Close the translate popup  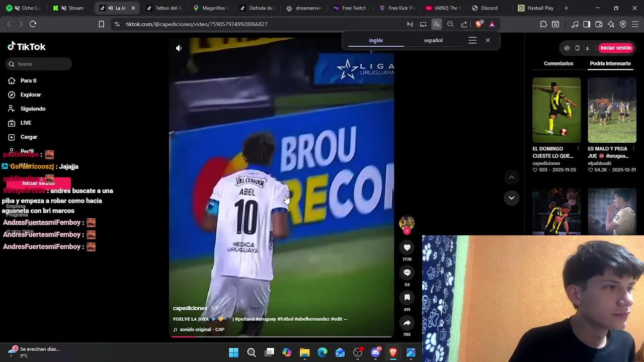[x=488, y=40]
